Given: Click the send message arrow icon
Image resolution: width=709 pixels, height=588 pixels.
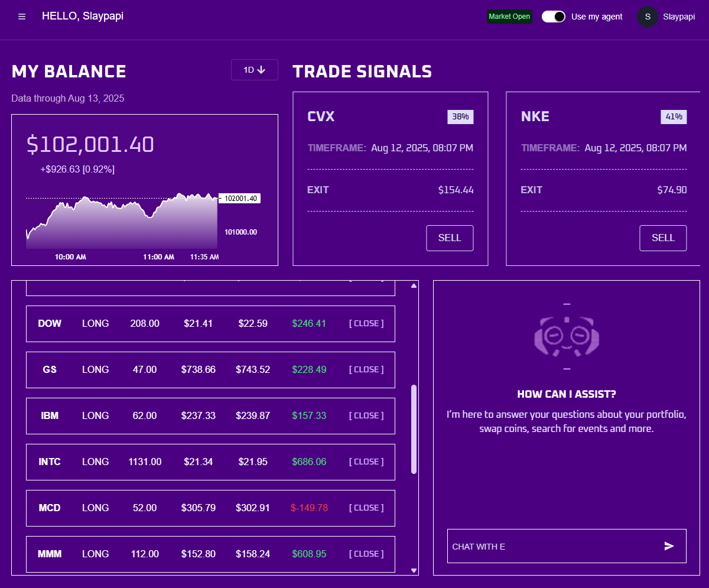Looking at the screenshot, I should click(x=669, y=546).
